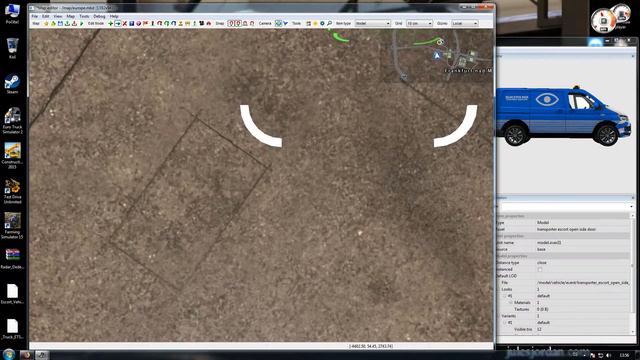The height and width of the screenshot is (360, 640).
Task: Click the orange download-arrow map icon
Action: (x=74, y=24)
